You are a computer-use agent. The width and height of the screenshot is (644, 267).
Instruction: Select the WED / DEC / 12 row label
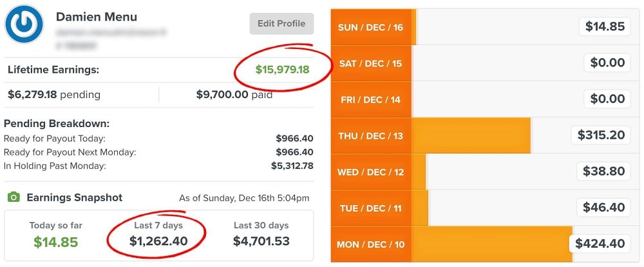[370, 172]
